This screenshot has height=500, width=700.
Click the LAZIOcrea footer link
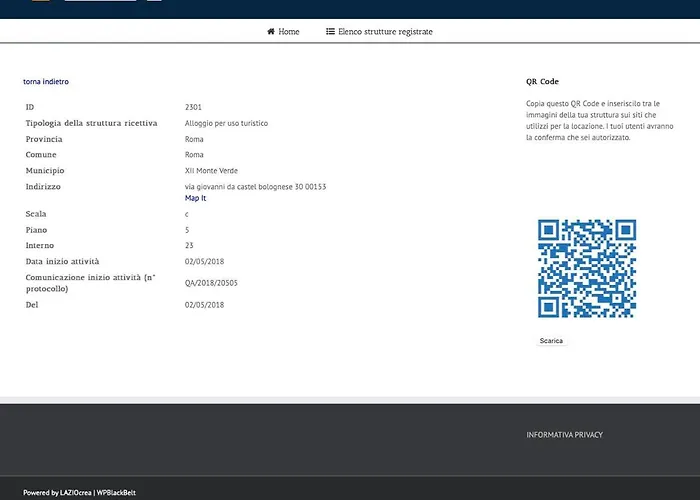[76, 493]
